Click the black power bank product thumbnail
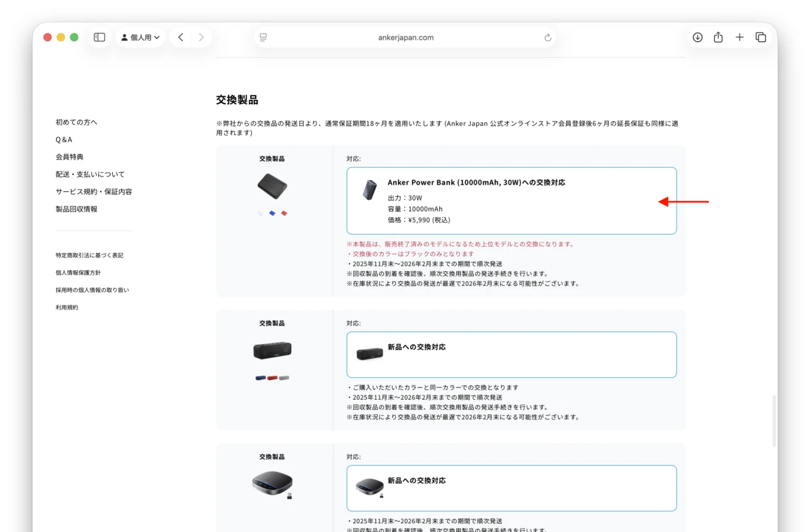Screen dimensions: 810x532 [x=272, y=186]
